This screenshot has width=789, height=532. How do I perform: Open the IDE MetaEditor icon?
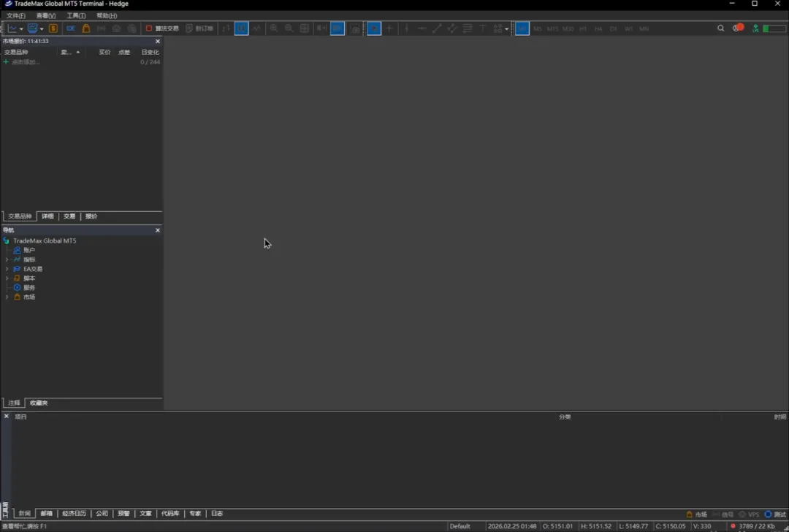(x=71, y=28)
